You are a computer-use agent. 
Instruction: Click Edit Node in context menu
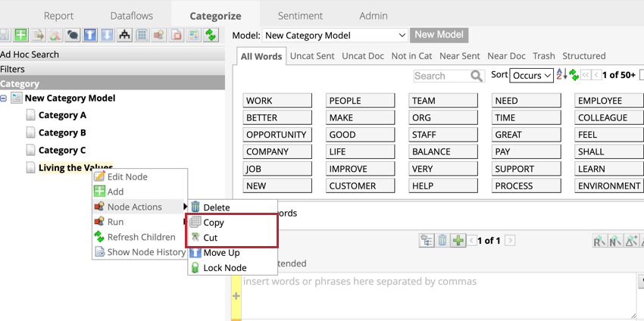click(127, 176)
